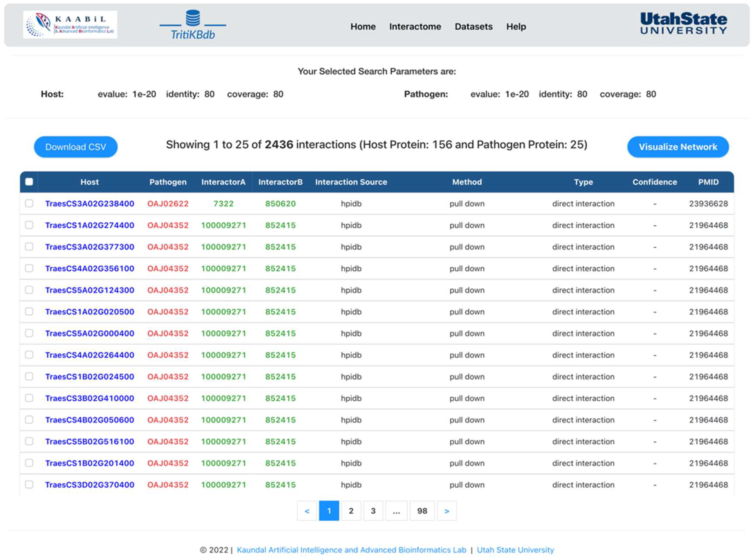Jump to page 98 in pagination
This screenshot has height=560, width=753.
pyautogui.click(x=422, y=511)
